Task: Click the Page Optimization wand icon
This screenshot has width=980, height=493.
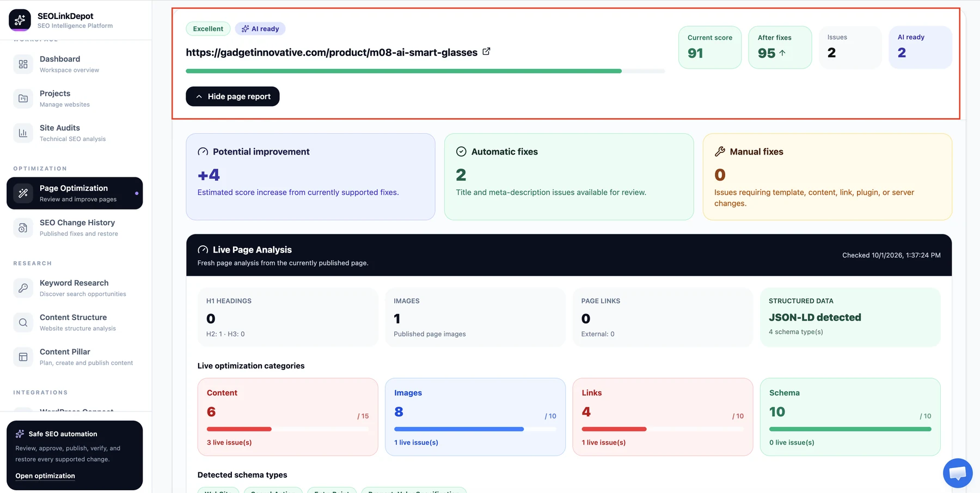Action: (23, 193)
